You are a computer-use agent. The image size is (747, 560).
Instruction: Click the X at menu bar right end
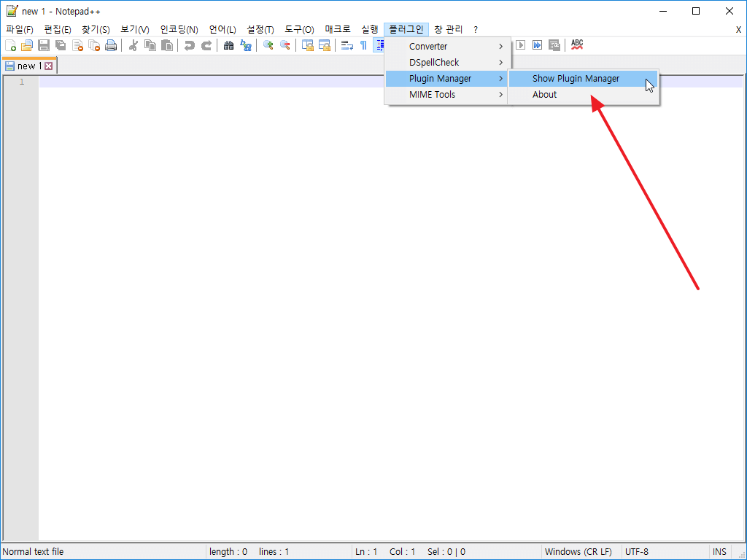point(738,29)
